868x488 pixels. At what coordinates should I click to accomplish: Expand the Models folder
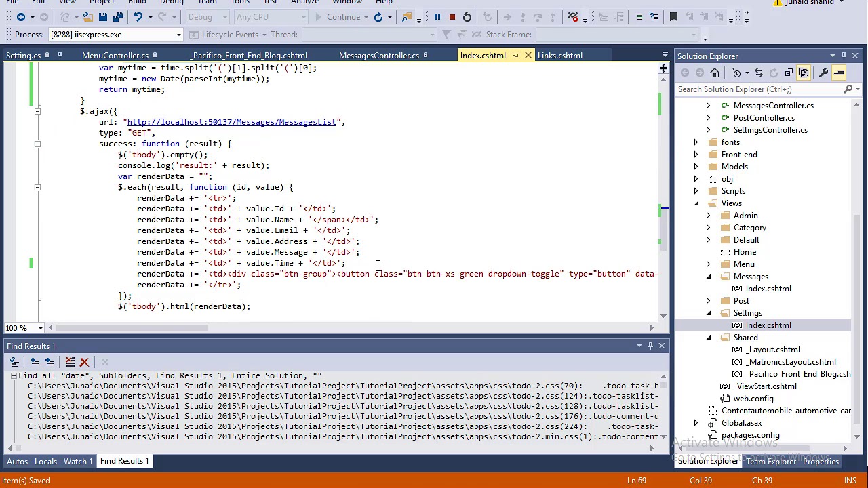(696, 167)
